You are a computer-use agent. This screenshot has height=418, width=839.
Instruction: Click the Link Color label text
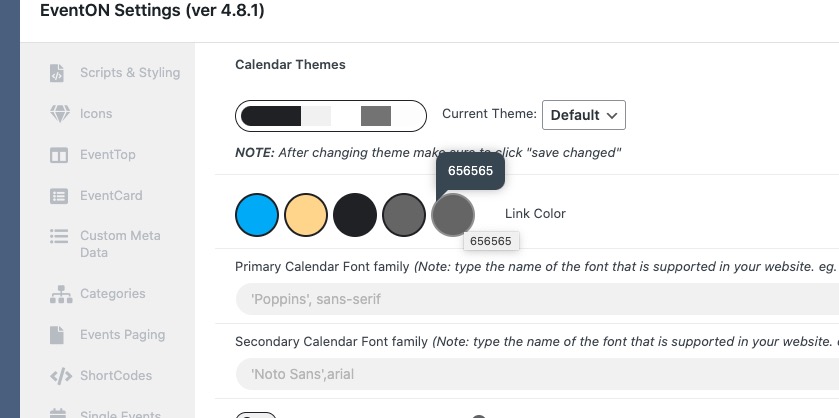[535, 214]
